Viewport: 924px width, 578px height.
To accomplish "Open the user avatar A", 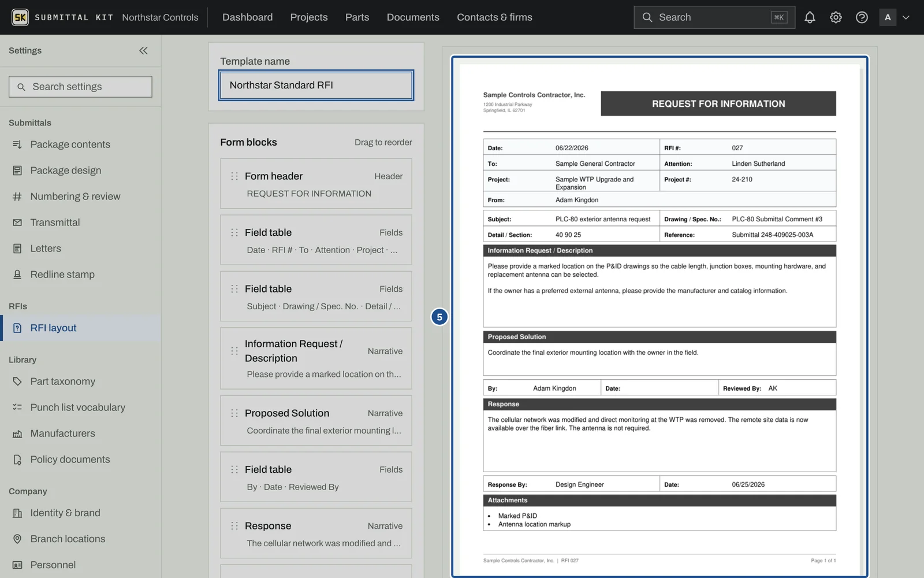I will (x=888, y=17).
